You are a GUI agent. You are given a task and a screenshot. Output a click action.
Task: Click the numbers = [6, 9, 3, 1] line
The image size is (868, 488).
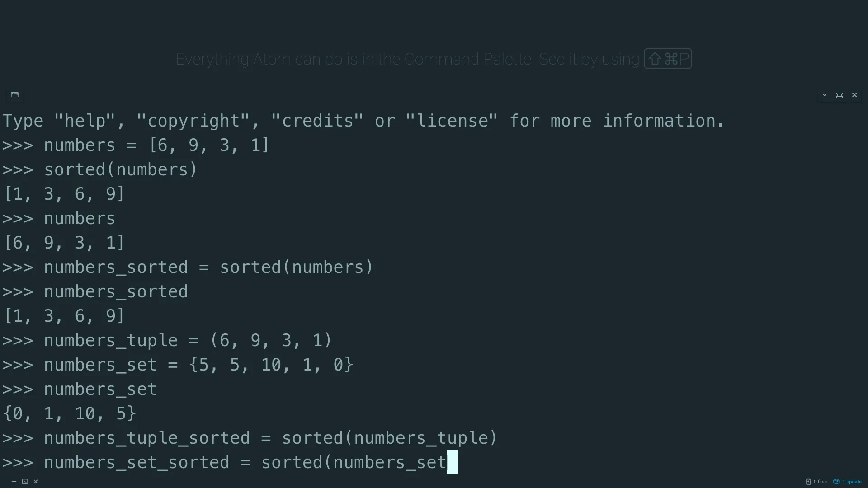click(136, 145)
